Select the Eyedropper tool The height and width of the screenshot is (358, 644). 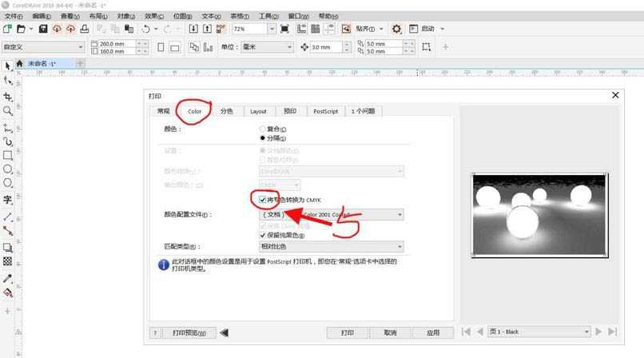(x=8, y=278)
